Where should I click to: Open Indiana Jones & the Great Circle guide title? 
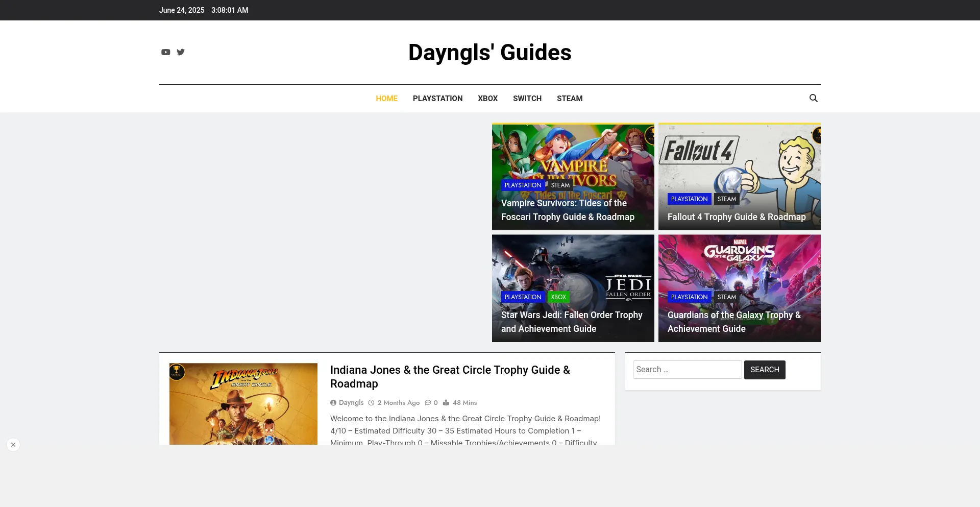[x=450, y=377]
